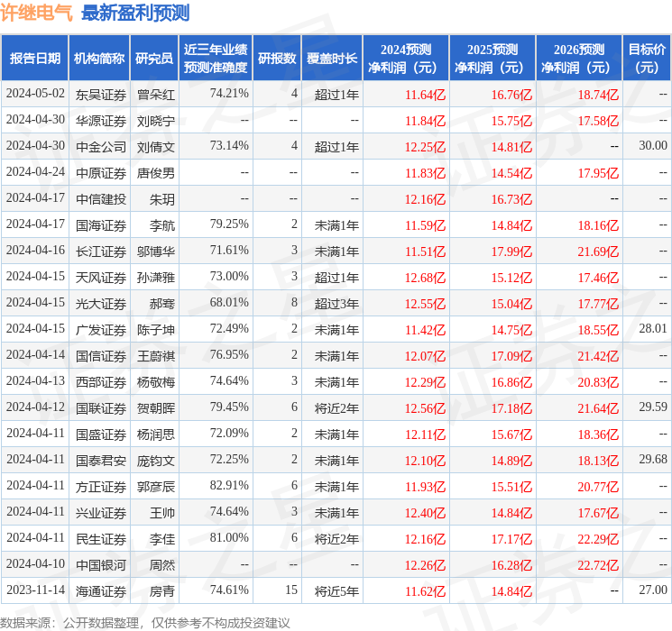This screenshot has height=631, width=672.
Task: Click the 中国银河 institution cell
Action: coord(101,565)
